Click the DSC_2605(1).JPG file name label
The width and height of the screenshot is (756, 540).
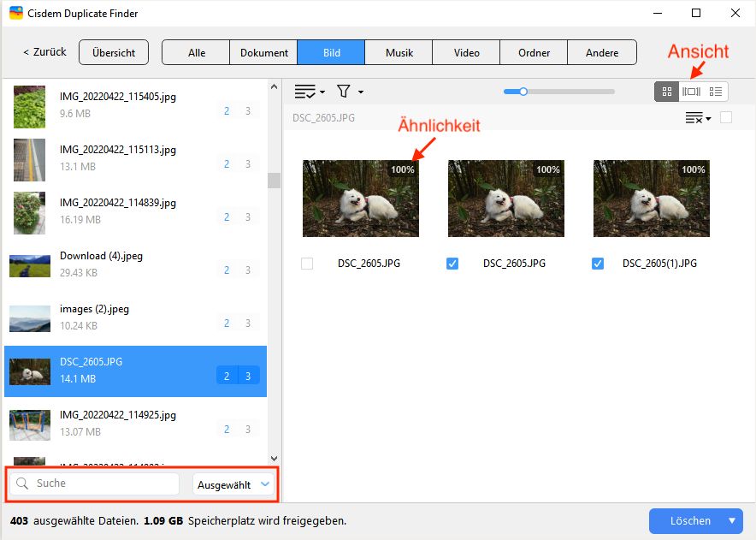pos(659,264)
